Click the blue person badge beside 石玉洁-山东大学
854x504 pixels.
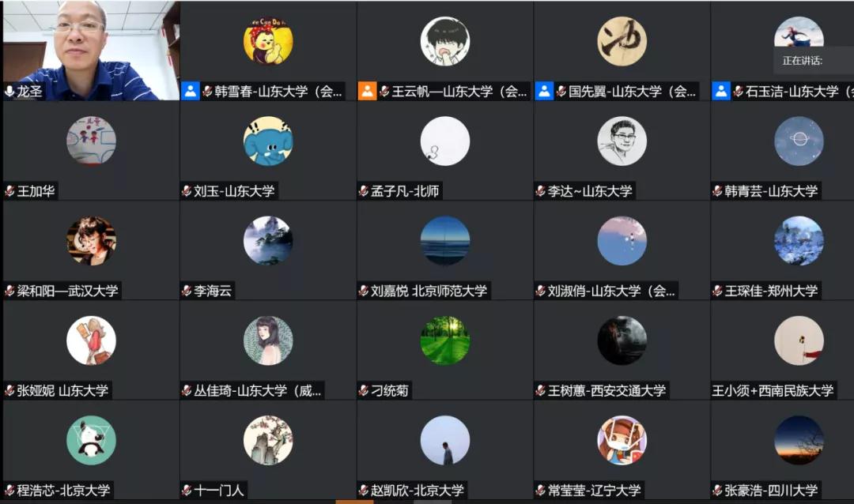click(721, 91)
